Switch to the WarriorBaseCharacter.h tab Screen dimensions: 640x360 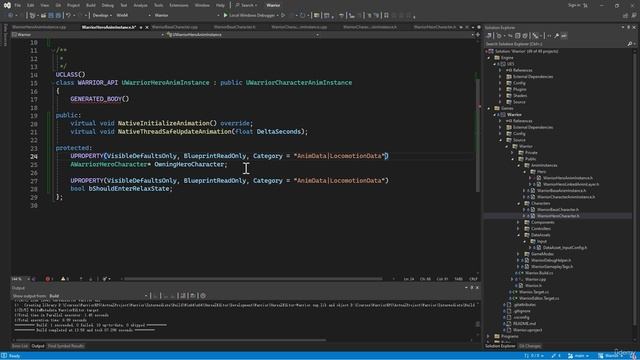[235, 27]
